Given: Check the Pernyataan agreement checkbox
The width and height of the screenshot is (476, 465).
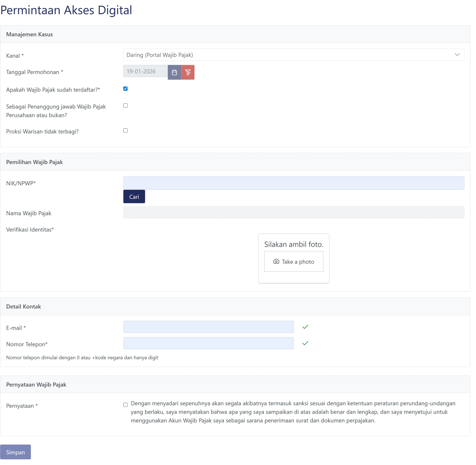Looking at the screenshot, I should 125,405.
